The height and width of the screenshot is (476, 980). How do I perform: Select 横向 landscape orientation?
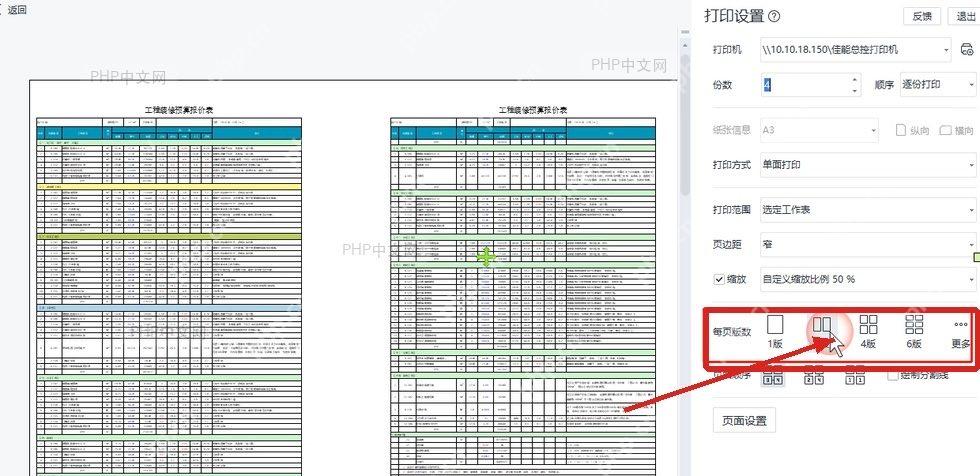click(x=956, y=131)
